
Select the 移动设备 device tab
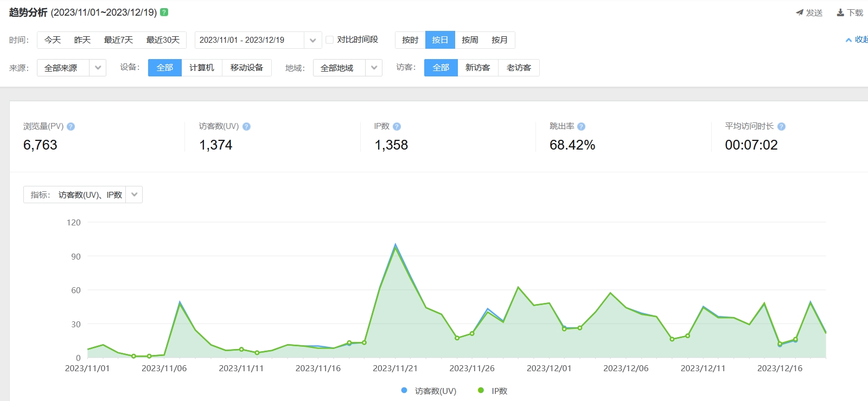point(246,68)
